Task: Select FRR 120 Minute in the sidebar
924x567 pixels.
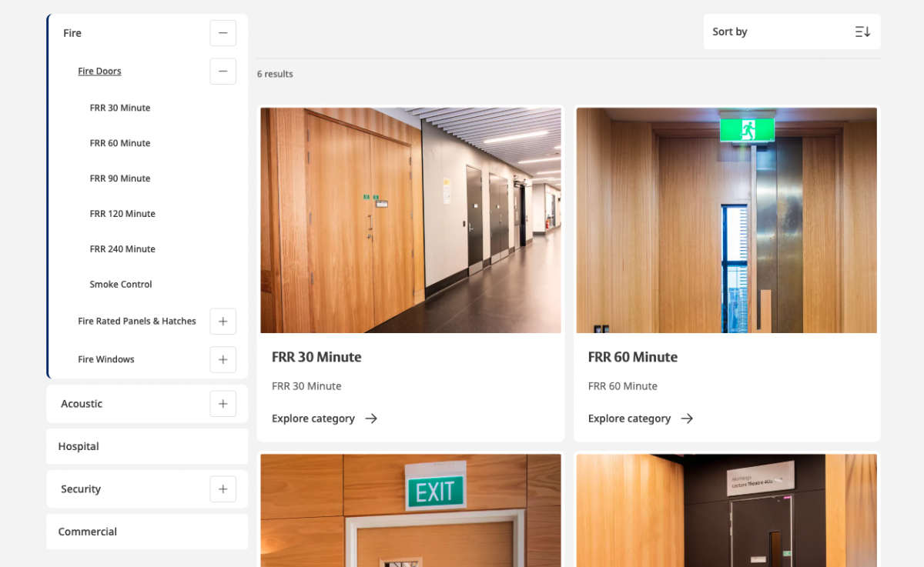Action: click(122, 213)
